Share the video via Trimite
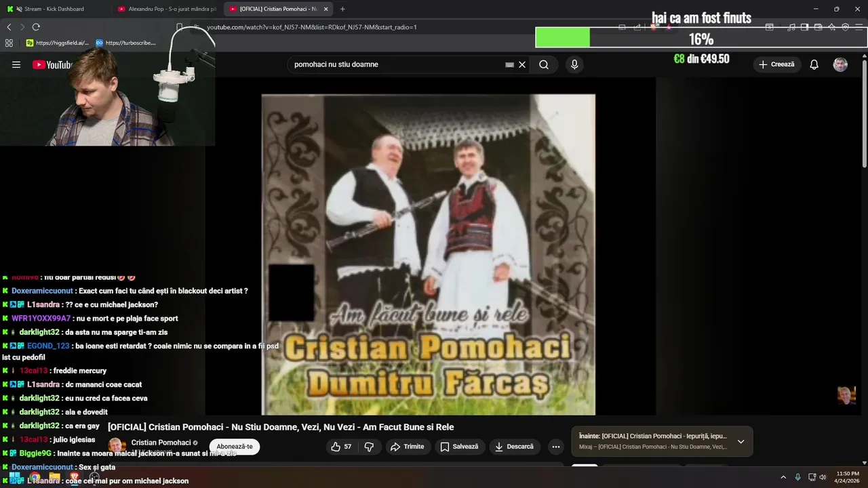The height and width of the screenshot is (488, 868). click(408, 447)
